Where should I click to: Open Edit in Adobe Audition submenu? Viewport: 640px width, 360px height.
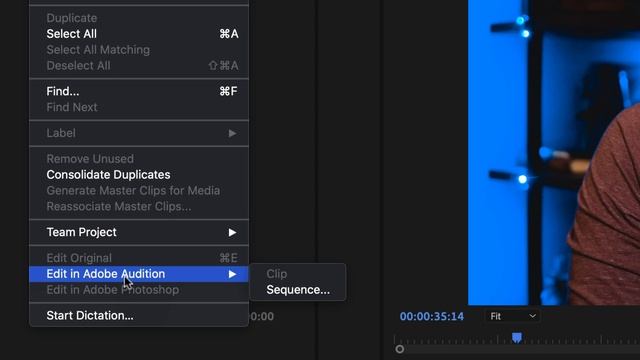139,274
